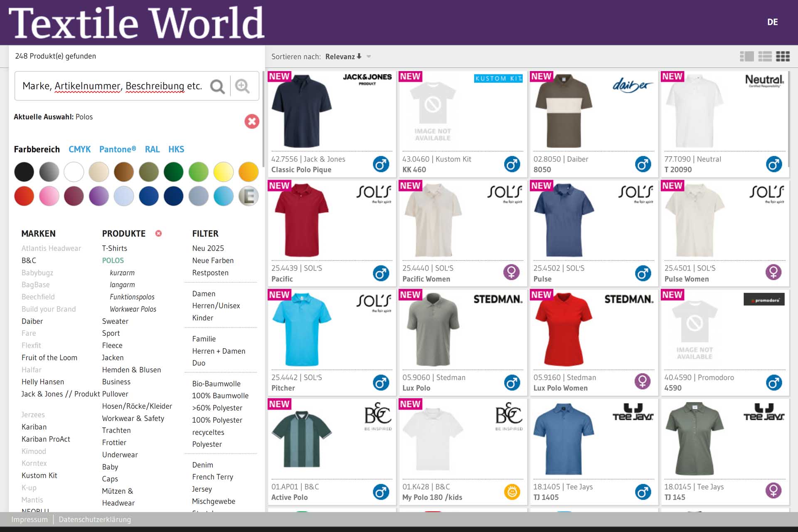Choose the yellow color swatch
This screenshot has width=798, height=532.
point(224,172)
